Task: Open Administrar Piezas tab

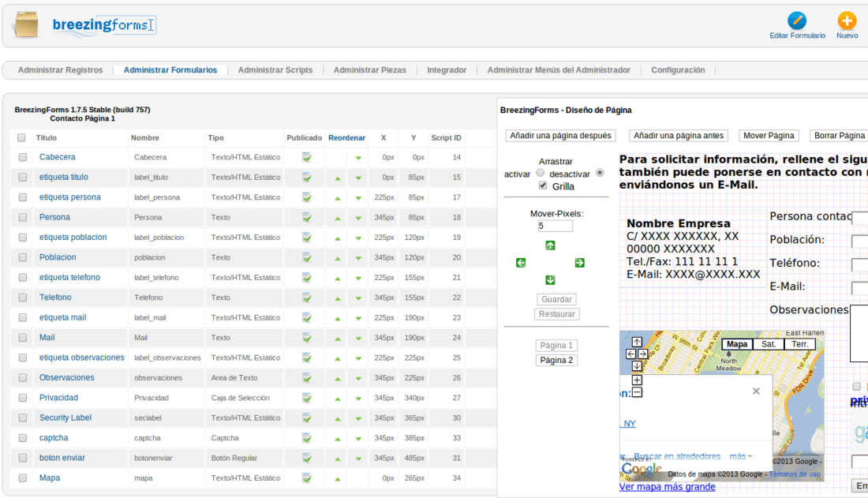Action: click(370, 70)
